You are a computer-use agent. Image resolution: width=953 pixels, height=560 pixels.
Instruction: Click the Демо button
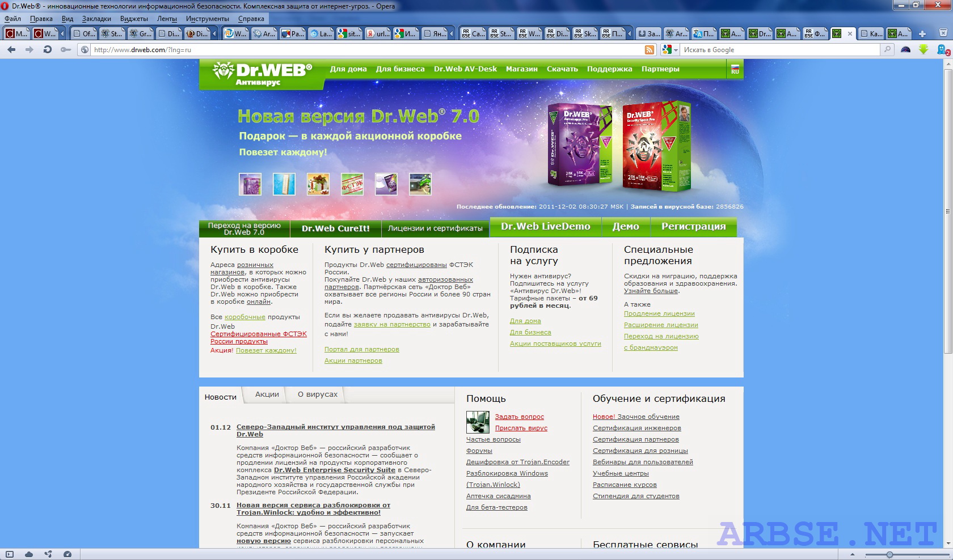(x=626, y=227)
